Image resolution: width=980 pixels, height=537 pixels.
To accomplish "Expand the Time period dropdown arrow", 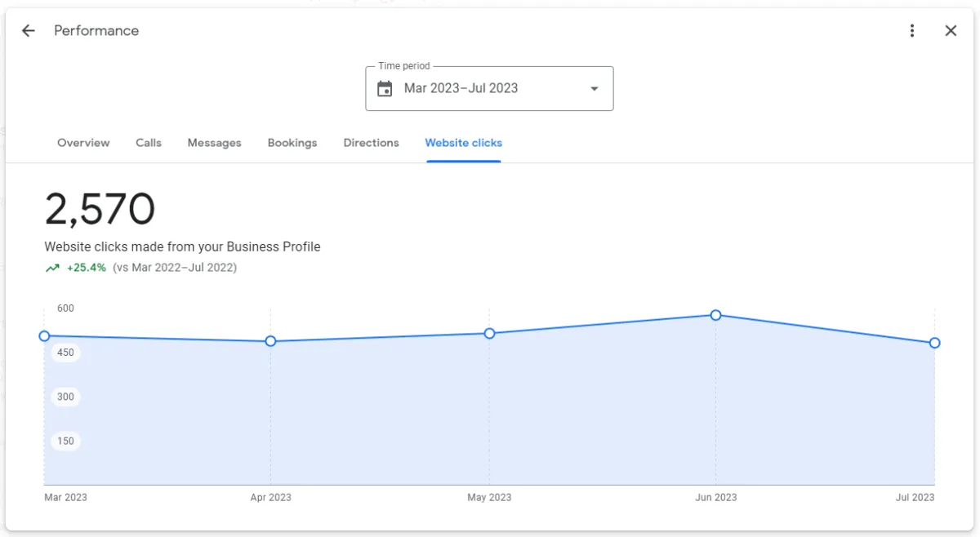I will click(x=595, y=89).
